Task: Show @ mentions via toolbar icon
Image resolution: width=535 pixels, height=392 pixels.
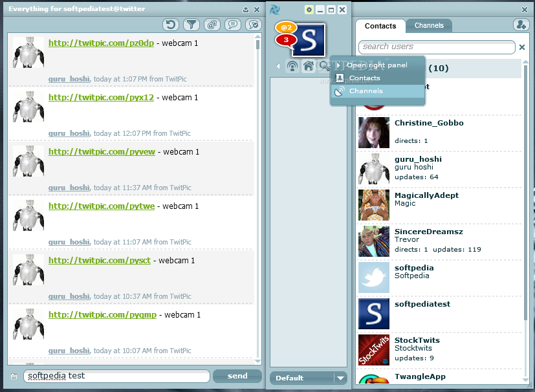Action: [x=212, y=25]
